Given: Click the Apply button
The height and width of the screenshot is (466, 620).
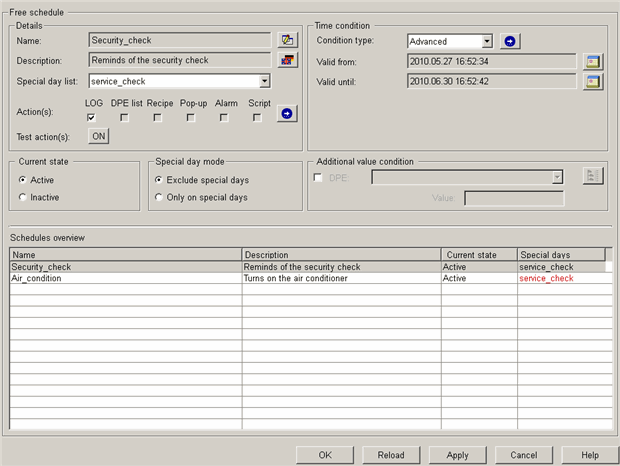Looking at the screenshot, I should (x=457, y=454).
